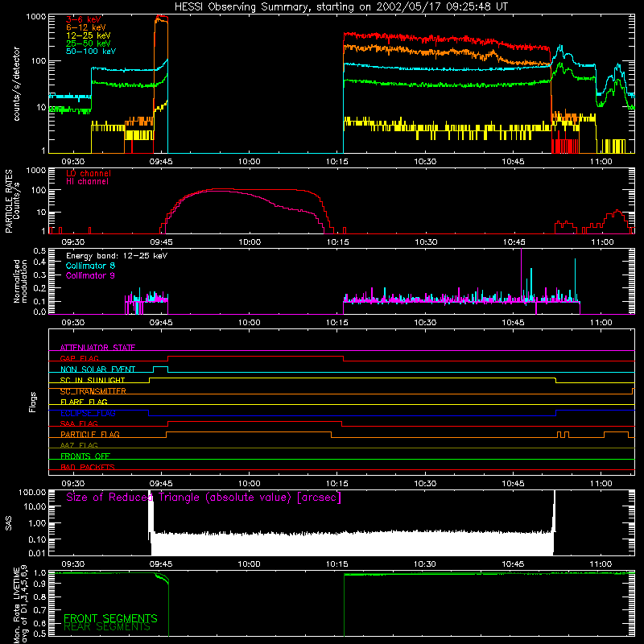Select the REAR SEGMENTS legend label
Screen dimensions: 644x644
(107, 627)
